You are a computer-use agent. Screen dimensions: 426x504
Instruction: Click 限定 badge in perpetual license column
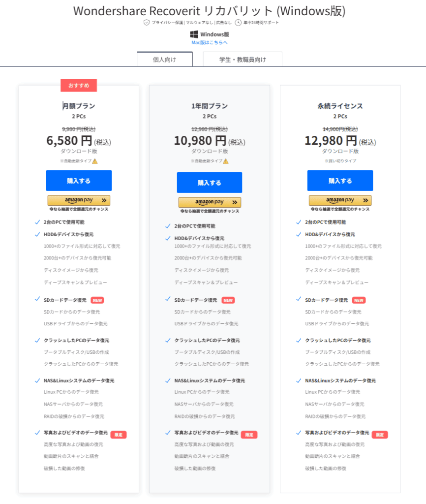[380, 435]
